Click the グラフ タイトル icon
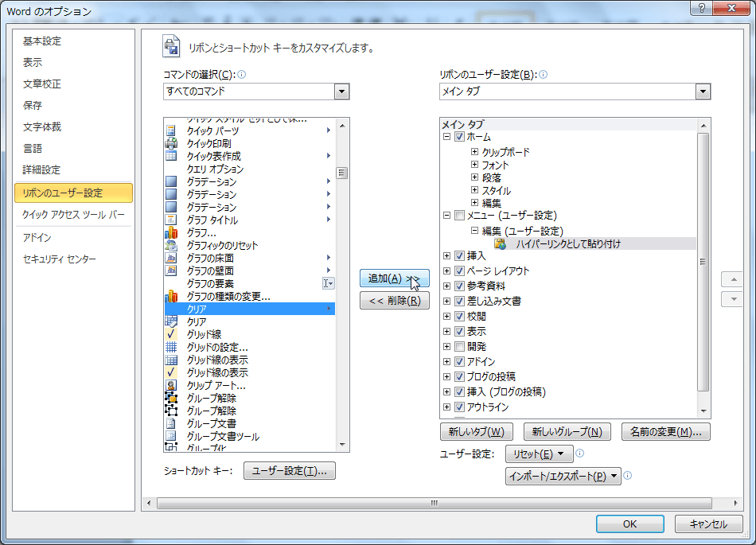Viewport: 756px width, 545px height. click(x=170, y=220)
